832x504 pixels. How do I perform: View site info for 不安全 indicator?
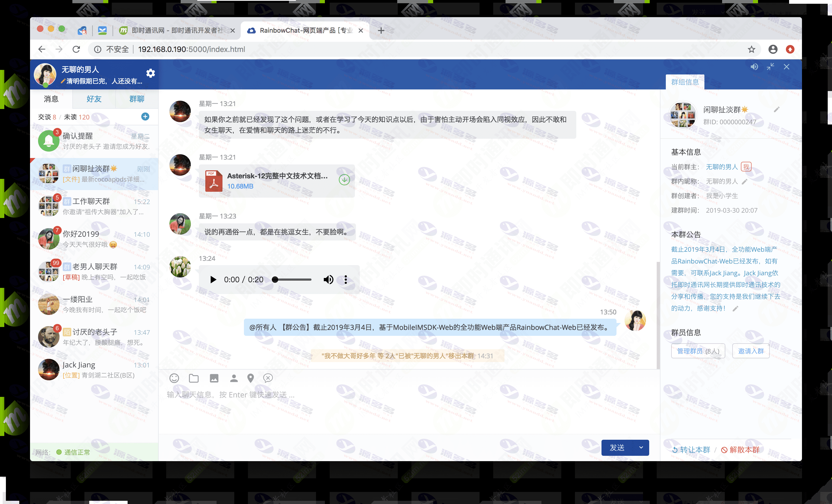[112, 49]
